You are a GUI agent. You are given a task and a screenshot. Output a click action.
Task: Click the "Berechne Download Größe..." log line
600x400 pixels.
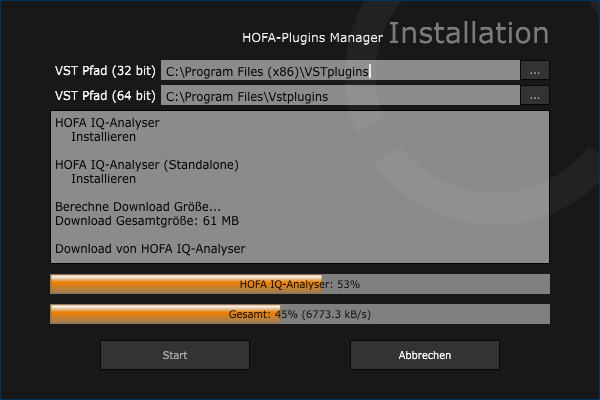pos(137,206)
